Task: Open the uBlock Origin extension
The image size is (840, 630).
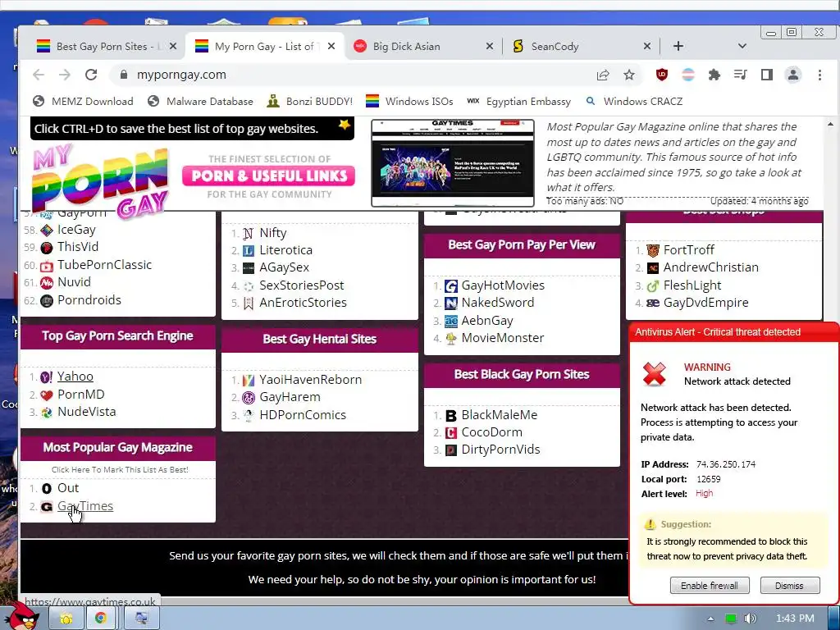Action: pos(662,75)
